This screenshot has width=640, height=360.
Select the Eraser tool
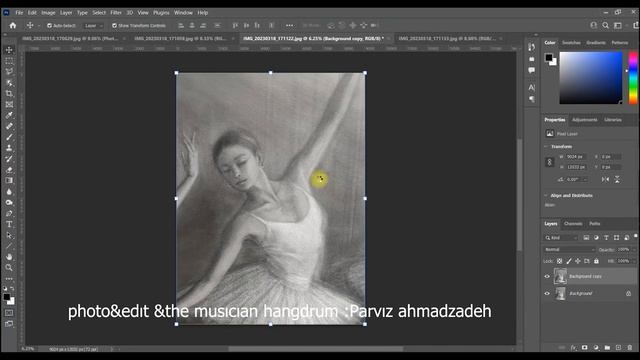point(9,170)
